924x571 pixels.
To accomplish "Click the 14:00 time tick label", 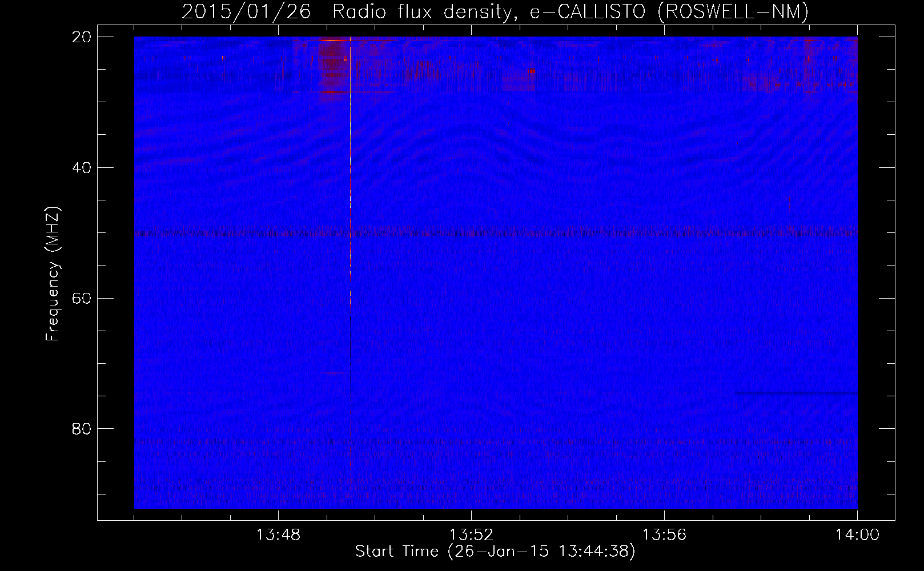I will (x=857, y=535).
